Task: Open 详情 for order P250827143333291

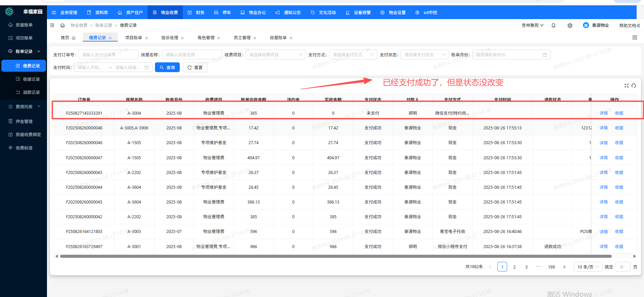Action: [x=603, y=113]
